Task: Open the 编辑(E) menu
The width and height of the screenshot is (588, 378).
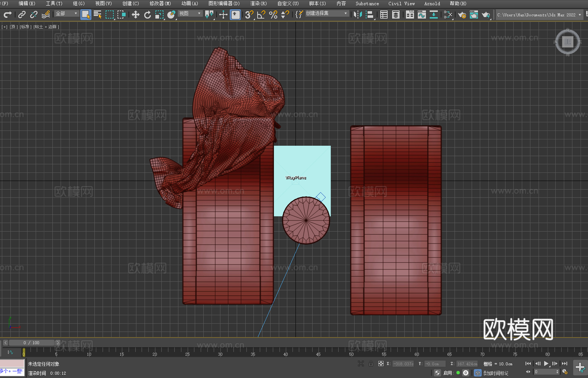Action: click(27, 3)
